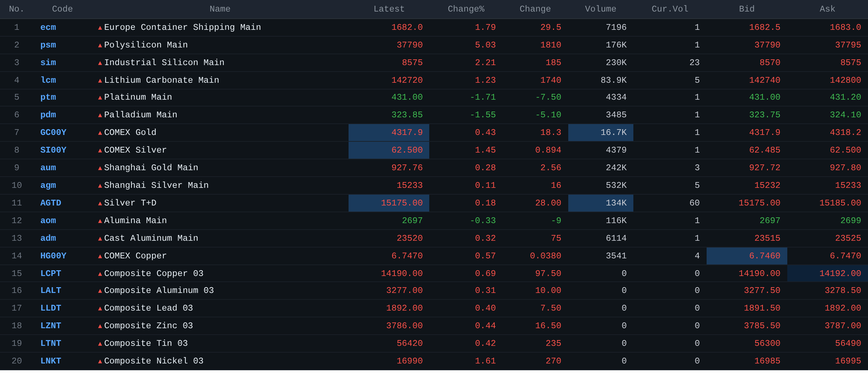Open the LTNT code link
The width and height of the screenshot is (868, 375).
pos(51,343)
